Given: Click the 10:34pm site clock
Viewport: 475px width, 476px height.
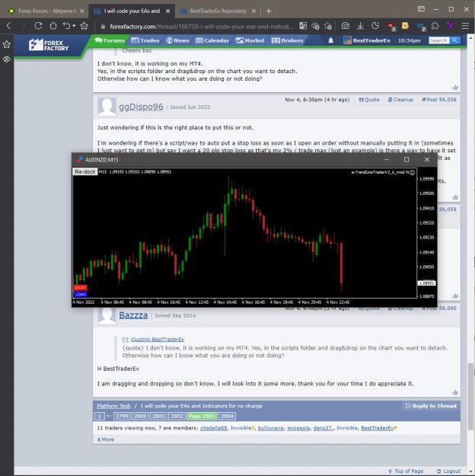Looking at the screenshot, I should [409, 40].
